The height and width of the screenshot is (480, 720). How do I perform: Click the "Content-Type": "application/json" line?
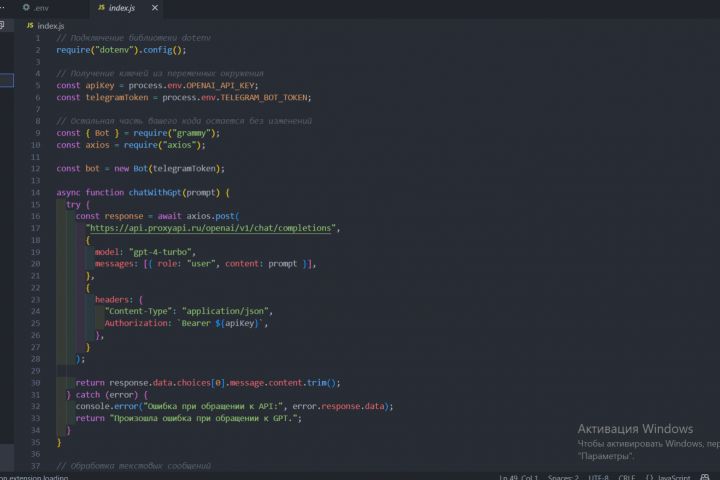click(x=189, y=311)
